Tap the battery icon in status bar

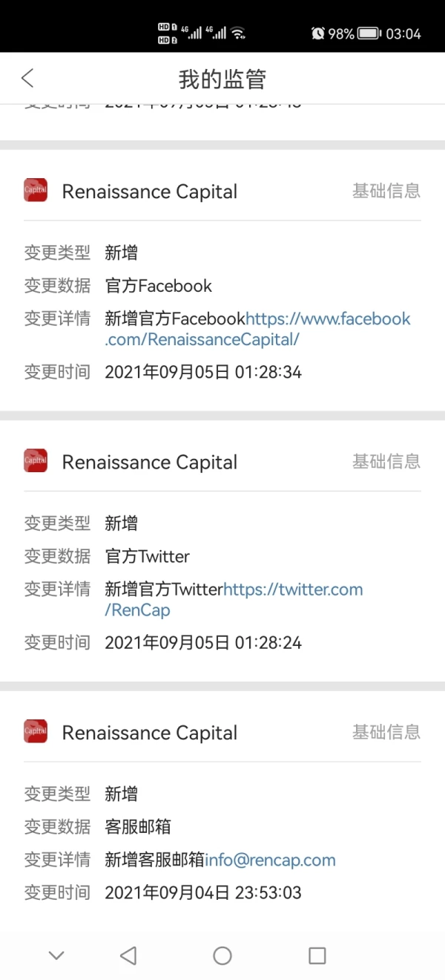pyautogui.click(x=369, y=33)
